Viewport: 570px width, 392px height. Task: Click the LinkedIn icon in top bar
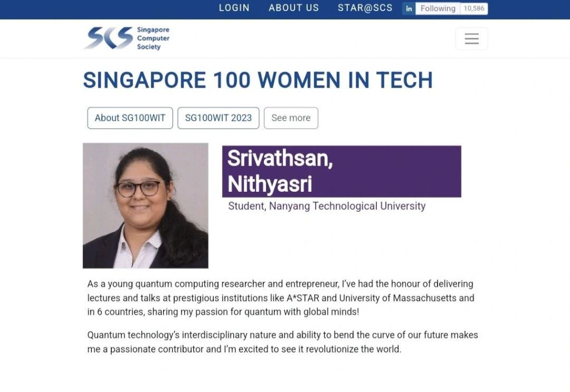409,8
